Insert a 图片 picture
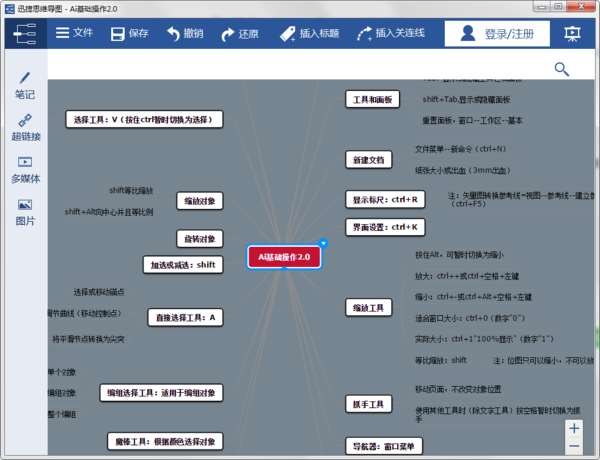Screen dimensions: 600x460 [25, 212]
